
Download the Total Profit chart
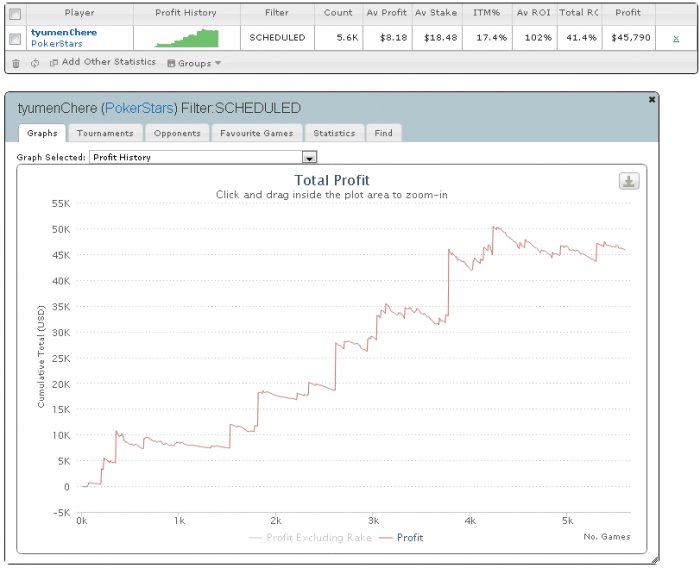coord(629,181)
